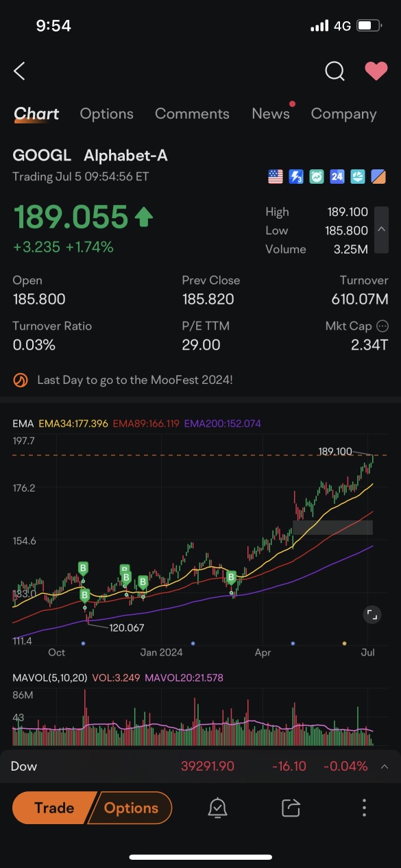Tap the GOOGL Alphabet-A stock title

[x=90, y=156]
